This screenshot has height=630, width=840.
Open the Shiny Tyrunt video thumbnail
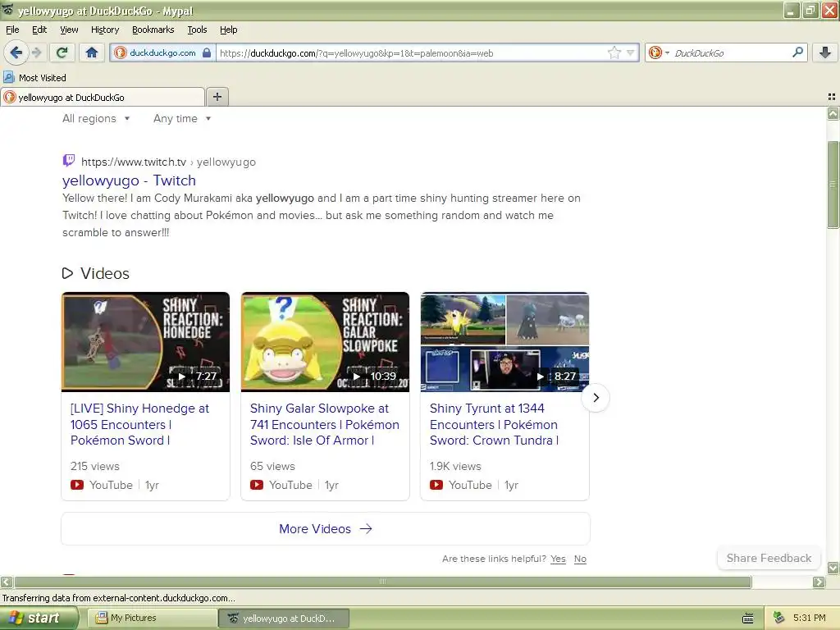tap(504, 342)
